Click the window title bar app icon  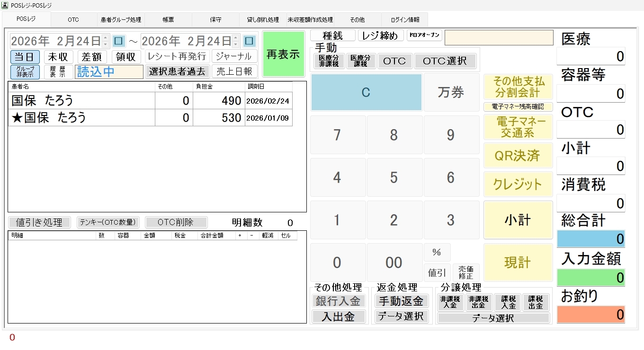click(5, 5)
